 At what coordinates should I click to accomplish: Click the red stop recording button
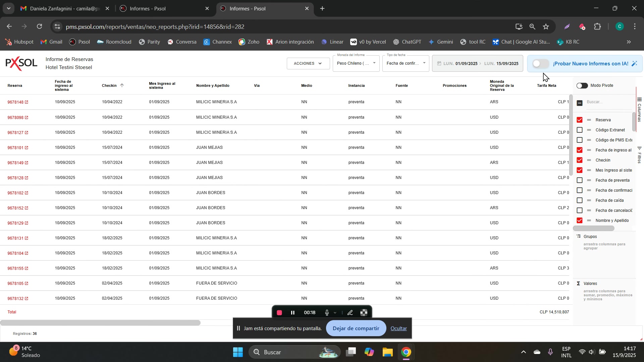(279, 313)
